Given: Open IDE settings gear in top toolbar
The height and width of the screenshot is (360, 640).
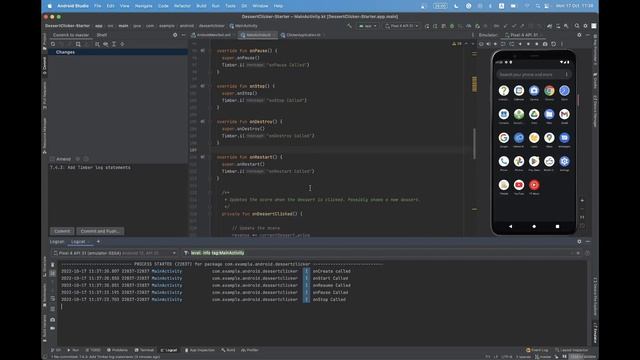Looking at the screenshot, I should [x=585, y=26].
